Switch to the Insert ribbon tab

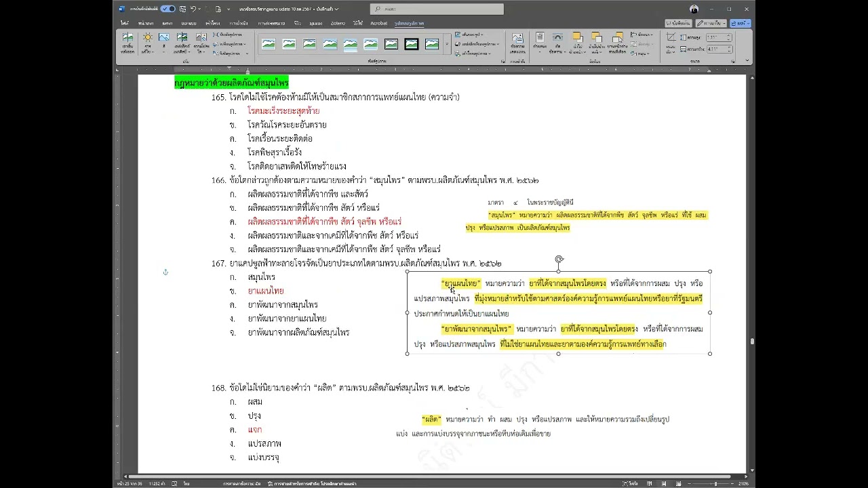pos(167,23)
